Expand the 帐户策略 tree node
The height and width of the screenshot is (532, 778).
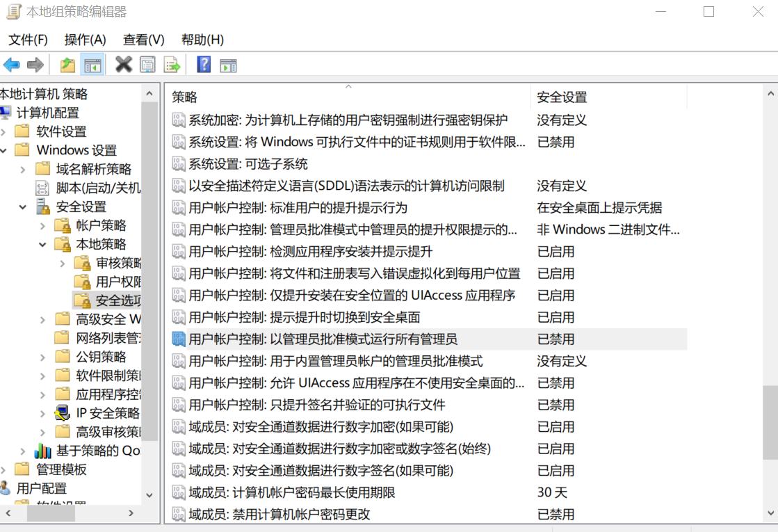coord(43,225)
